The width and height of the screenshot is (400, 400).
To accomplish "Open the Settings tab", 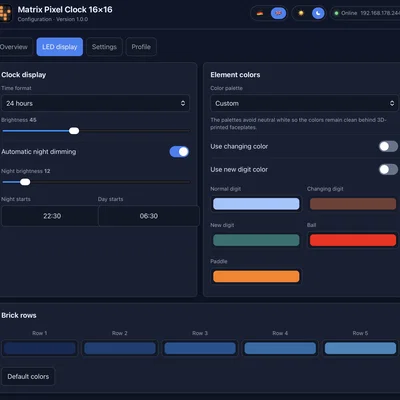I will [x=104, y=47].
